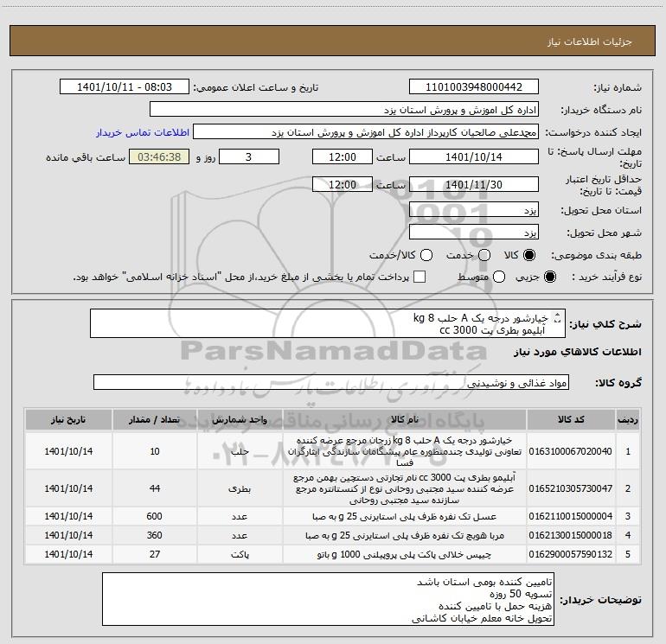Click the response deadline date 1401/10/14 field

click(x=474, y=156)
